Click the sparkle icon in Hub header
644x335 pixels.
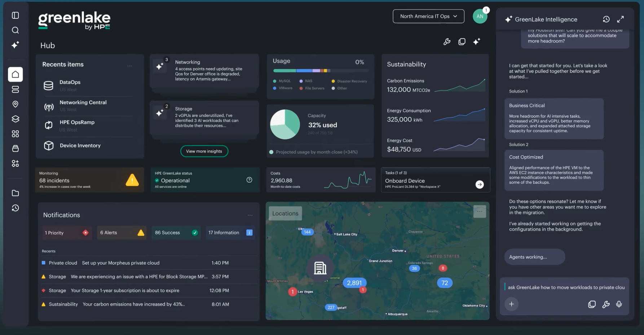[476, 42]
